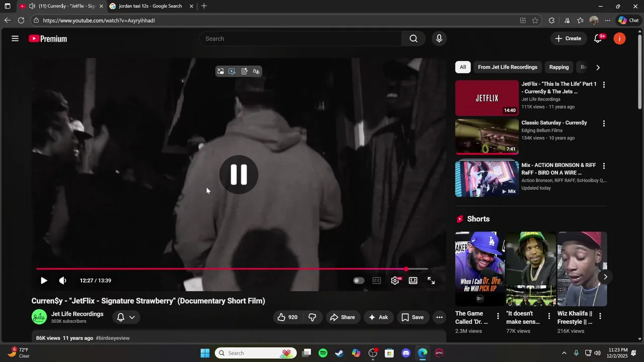This screenshot has width=644, height=362.
Task: Select the All filter chip
Action: pos(463,67)
